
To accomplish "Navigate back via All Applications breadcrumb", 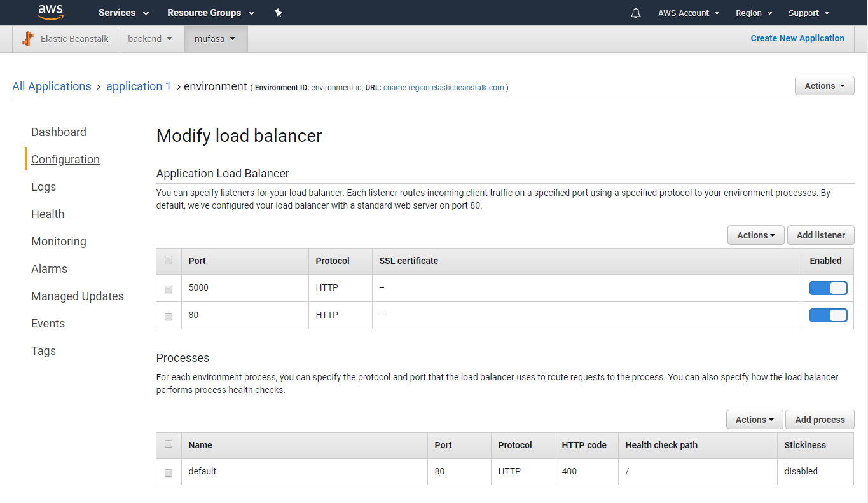I will click(52, 86).
